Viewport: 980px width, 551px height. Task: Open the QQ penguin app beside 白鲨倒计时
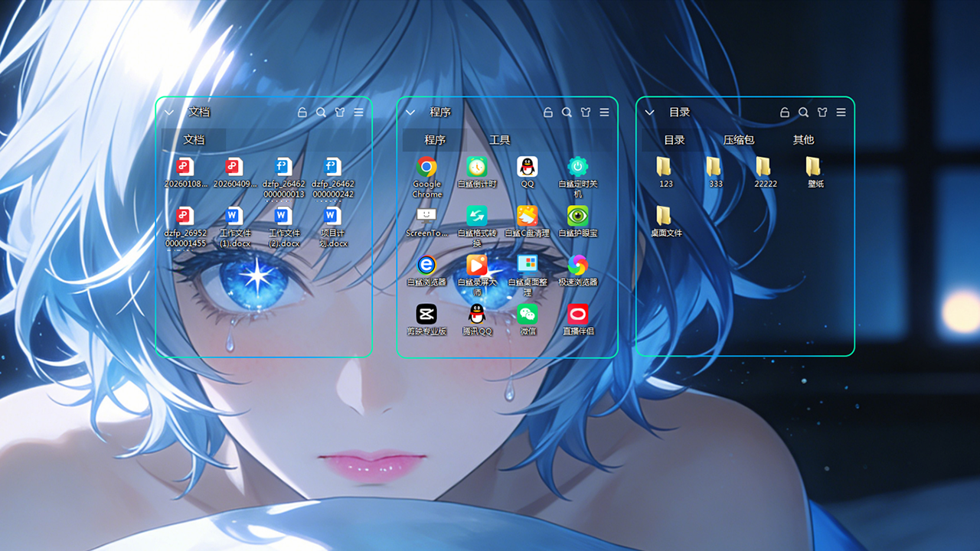click(x=528, y=167)
